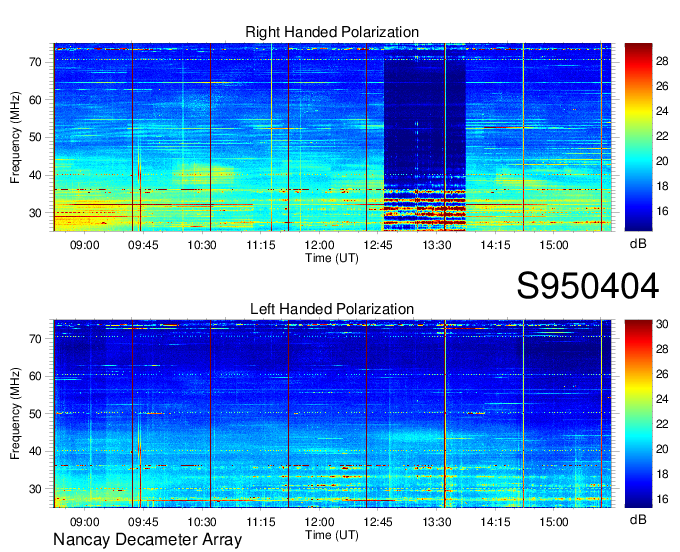Image resolution: width=680 pixels, height=552 pixels.
Task: Click the 15:00 time tick of the bottom plot
Action: point(554,522)
